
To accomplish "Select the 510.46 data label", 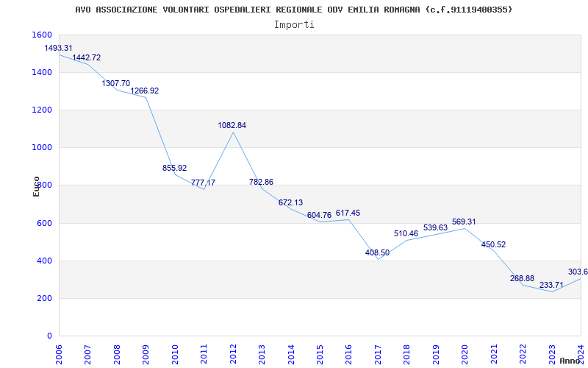I will (406, 233).
